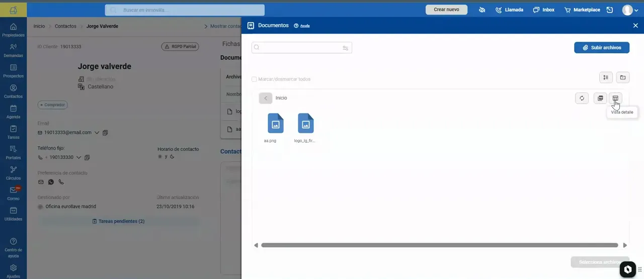Go to Prospectos section
Screen dimensions: 644x279
pyautogui.click(x=13, y=71)
